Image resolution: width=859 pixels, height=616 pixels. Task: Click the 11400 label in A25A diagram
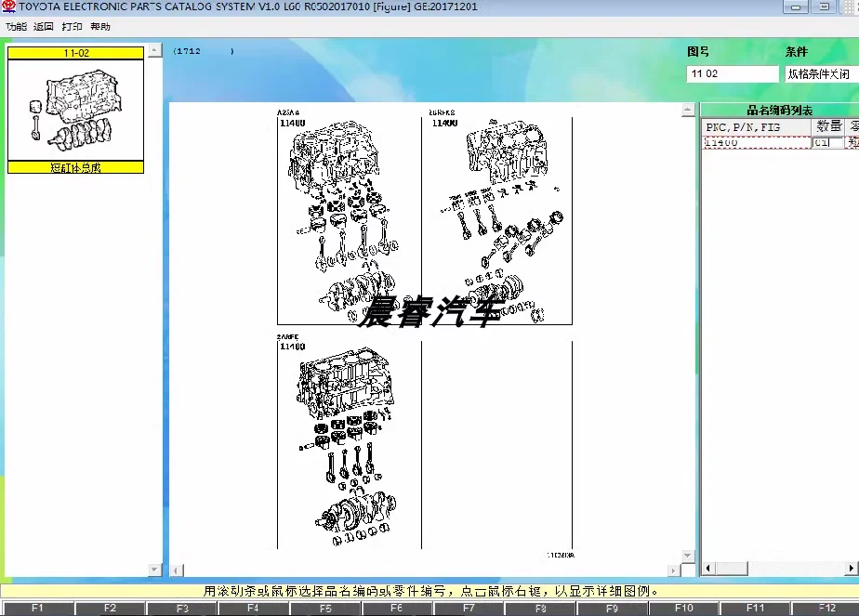pyautogui.click(x=293, y=124)
